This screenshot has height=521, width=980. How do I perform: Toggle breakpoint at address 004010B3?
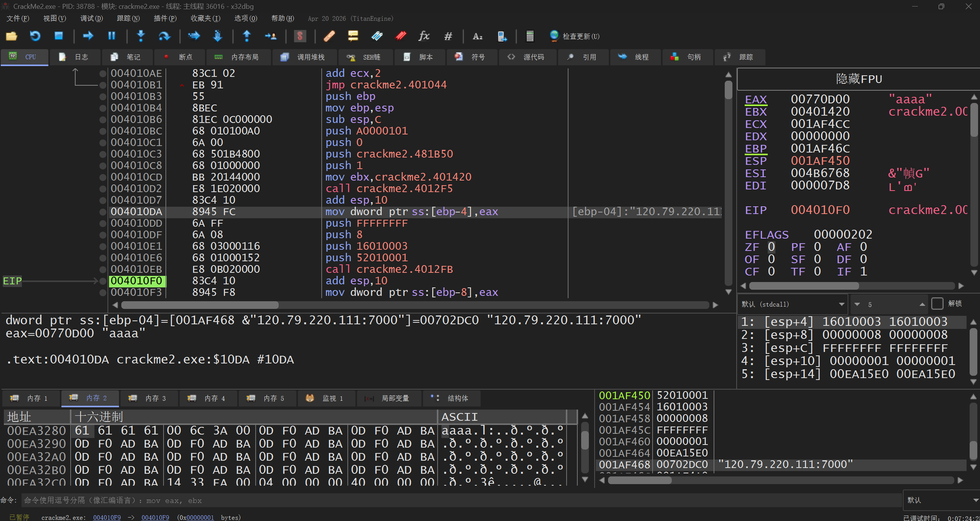[102, 96]
